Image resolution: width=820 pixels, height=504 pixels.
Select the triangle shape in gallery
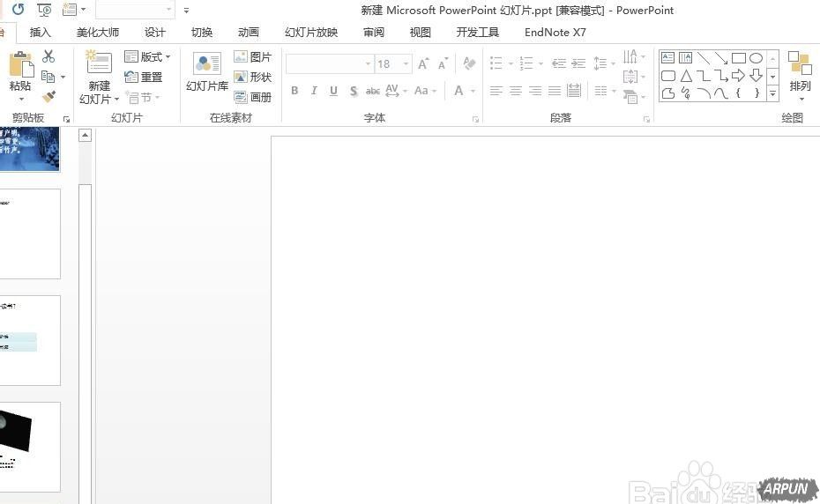(x=685, y=76)
